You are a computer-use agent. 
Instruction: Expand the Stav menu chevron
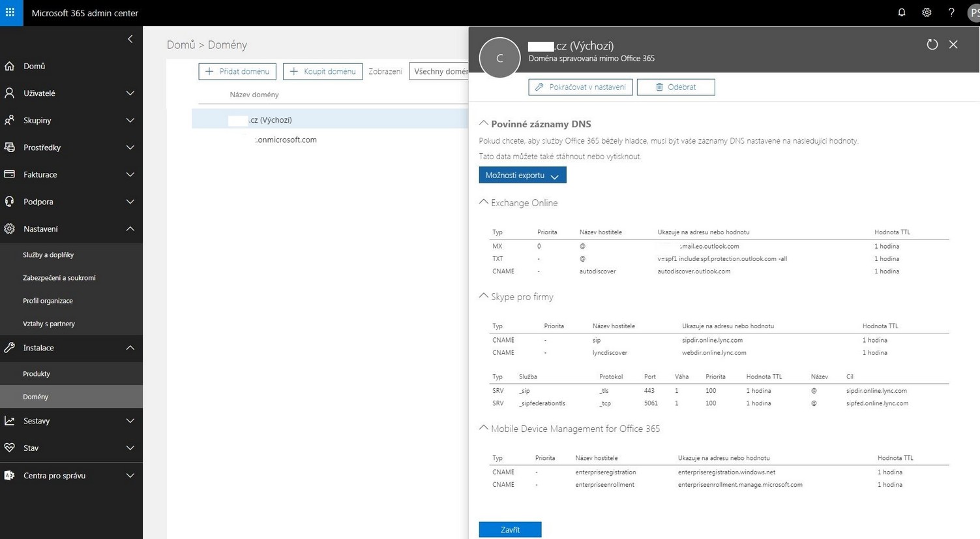pos(130,448)
